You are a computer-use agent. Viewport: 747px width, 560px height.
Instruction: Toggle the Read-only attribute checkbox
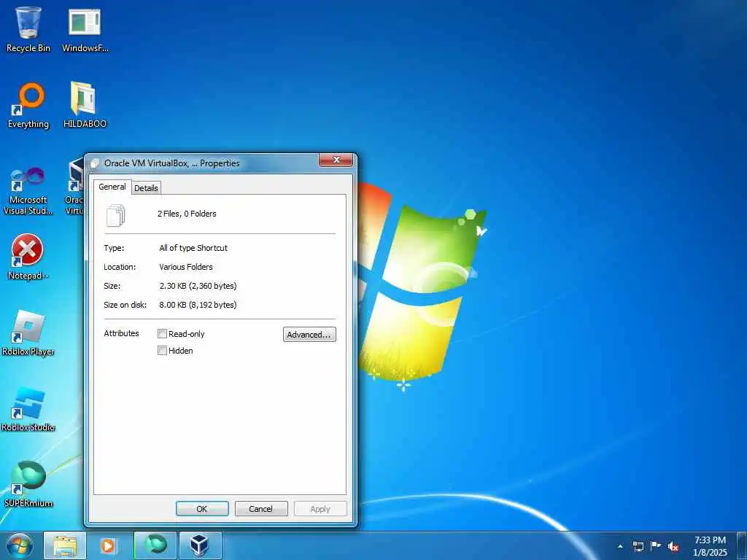coord(162,334)
